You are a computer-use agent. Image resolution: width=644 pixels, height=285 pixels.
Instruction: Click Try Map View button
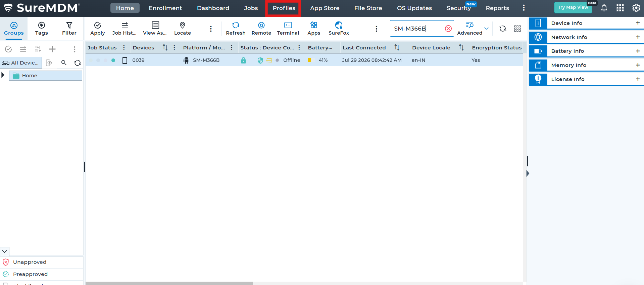click(x=573, y=7)
